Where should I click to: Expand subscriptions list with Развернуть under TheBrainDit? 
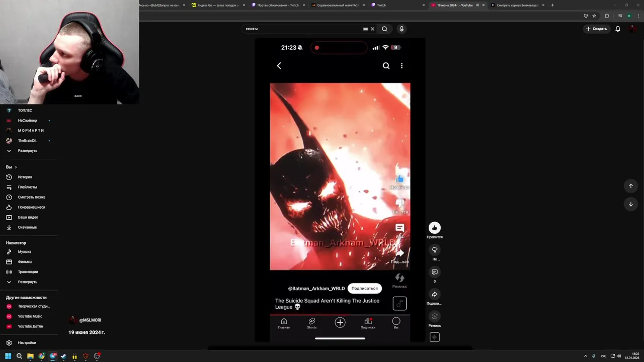[x=28, y=150]
